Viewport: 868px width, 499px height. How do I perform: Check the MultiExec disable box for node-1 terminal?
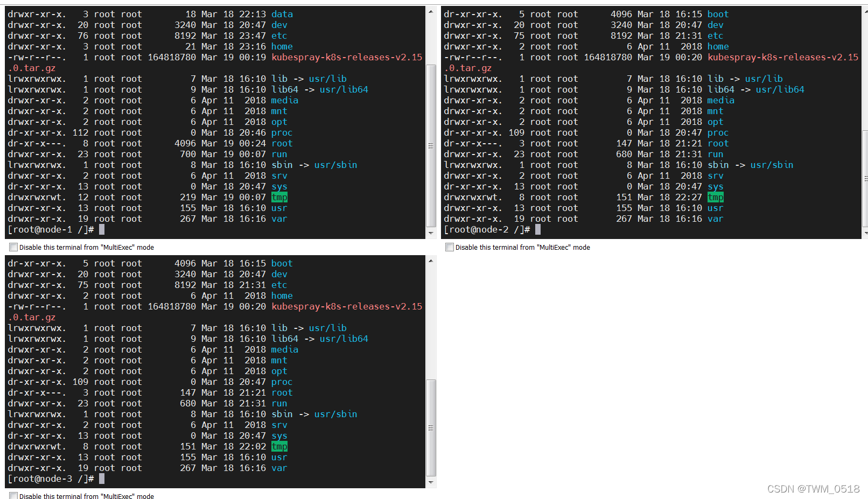(x=13, y=248)
